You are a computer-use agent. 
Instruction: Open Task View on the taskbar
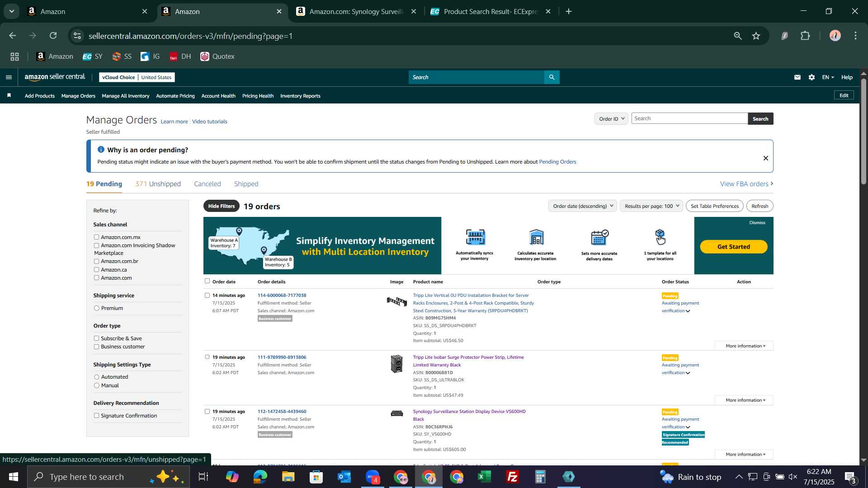(203, 477)
